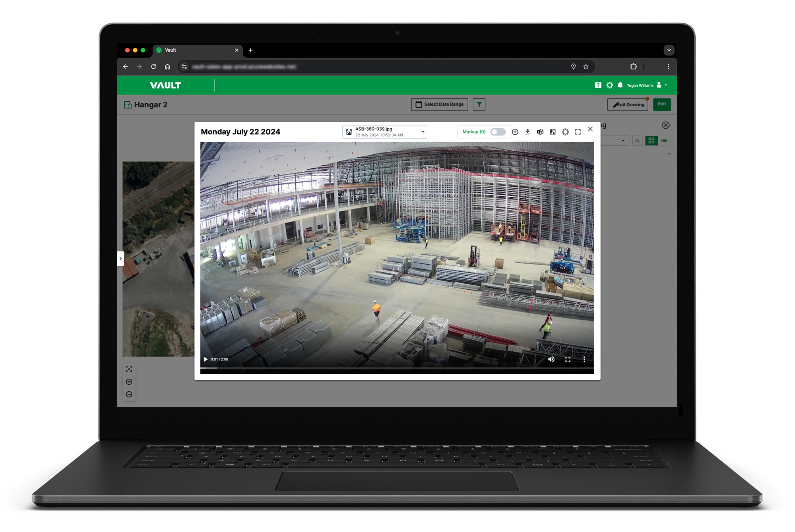Expand the left side panel chevron
The height and width of the screenshot is (532, 795).
click(x=120, y=259)
